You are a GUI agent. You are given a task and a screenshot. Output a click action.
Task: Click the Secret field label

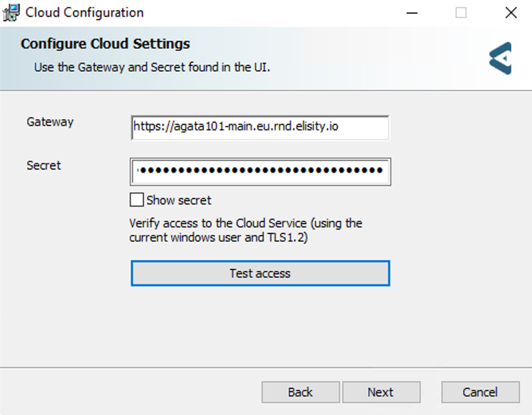click(43, 166)
